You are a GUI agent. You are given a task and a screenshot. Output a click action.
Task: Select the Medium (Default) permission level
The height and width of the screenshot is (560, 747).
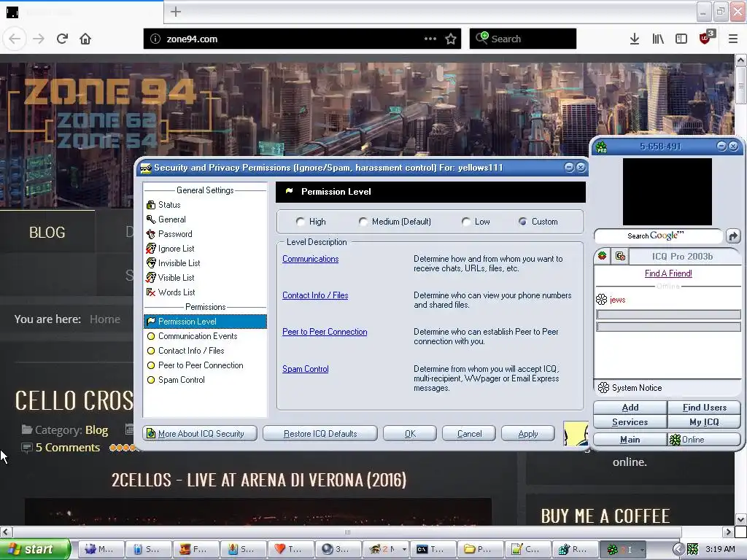coord(363,222)
